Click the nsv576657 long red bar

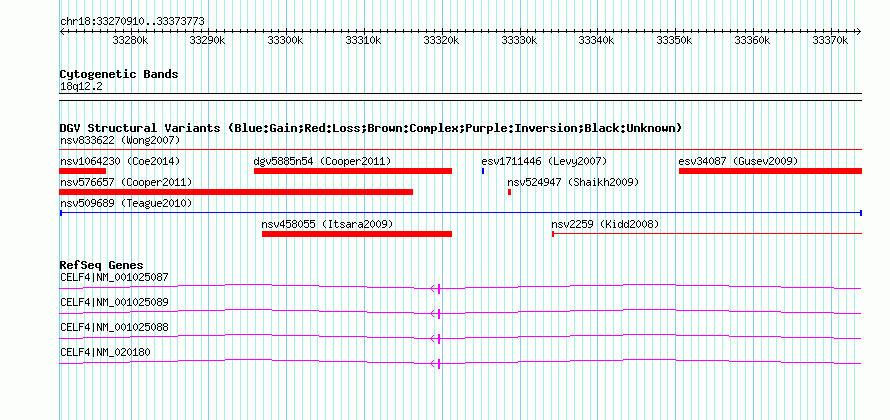coord(236,192)
